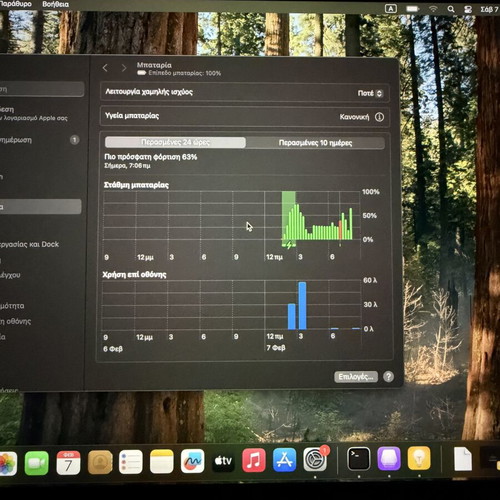This screenshot has width=500, height=500.
Task: Open the Παράθυρο menu in the menu bar
Action: 16,4
